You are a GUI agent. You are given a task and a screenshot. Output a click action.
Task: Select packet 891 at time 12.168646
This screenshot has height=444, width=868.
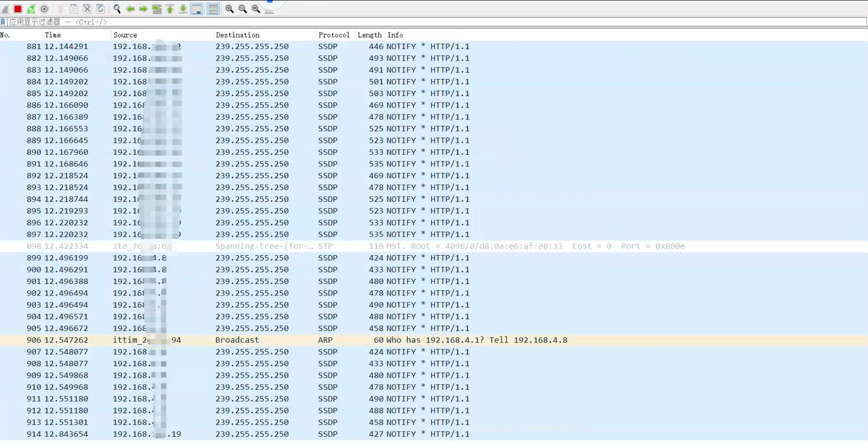point(434,164)
